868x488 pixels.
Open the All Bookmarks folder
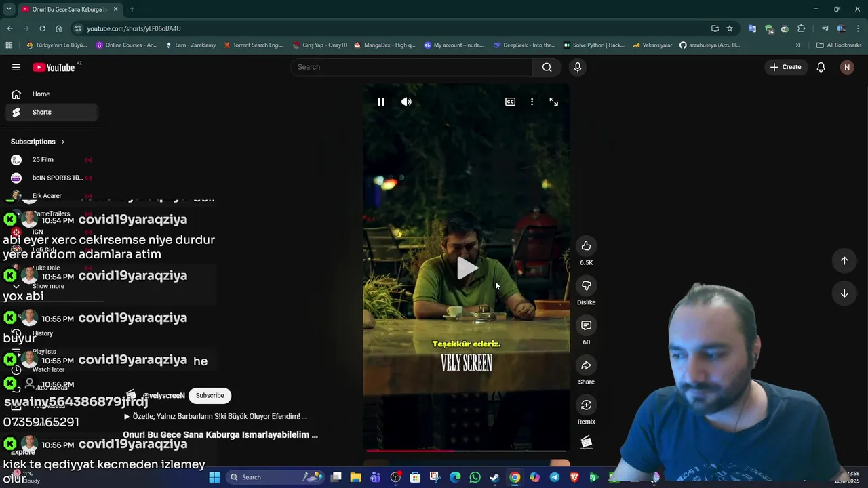pyautogui.click(x=839, y=45)
